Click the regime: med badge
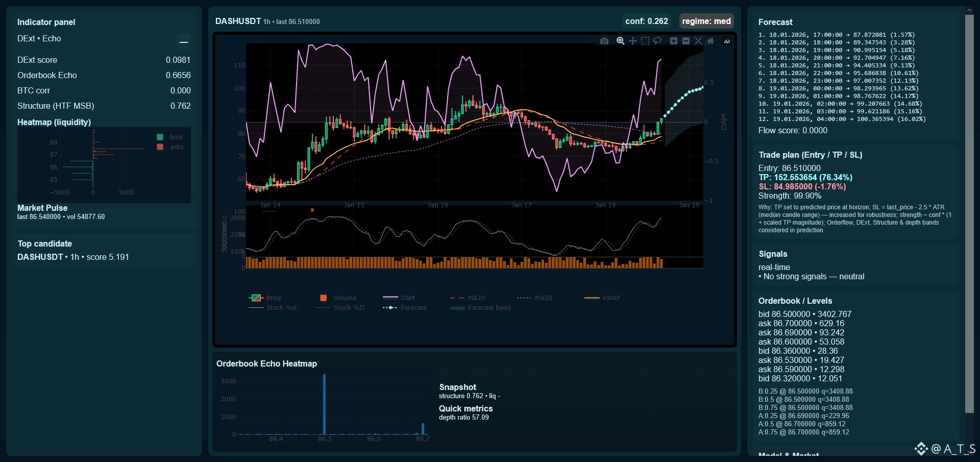Image resolution: width=980 pixels, height=462 pixels. [706, 21]
